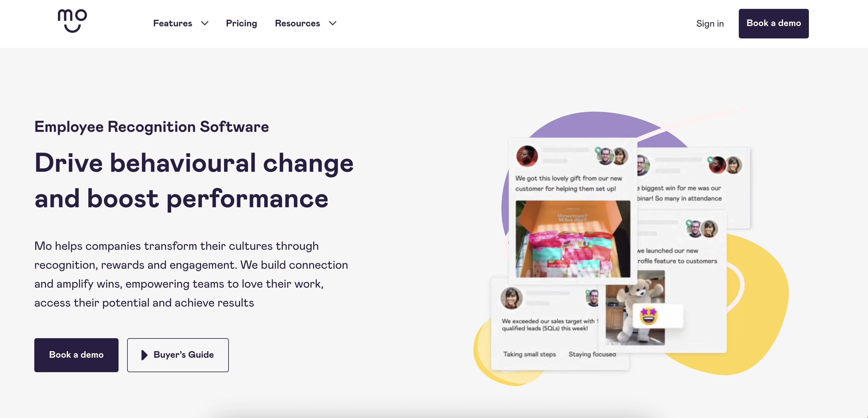
Task: Expand the Features dropdown menu
Action: 180,23
